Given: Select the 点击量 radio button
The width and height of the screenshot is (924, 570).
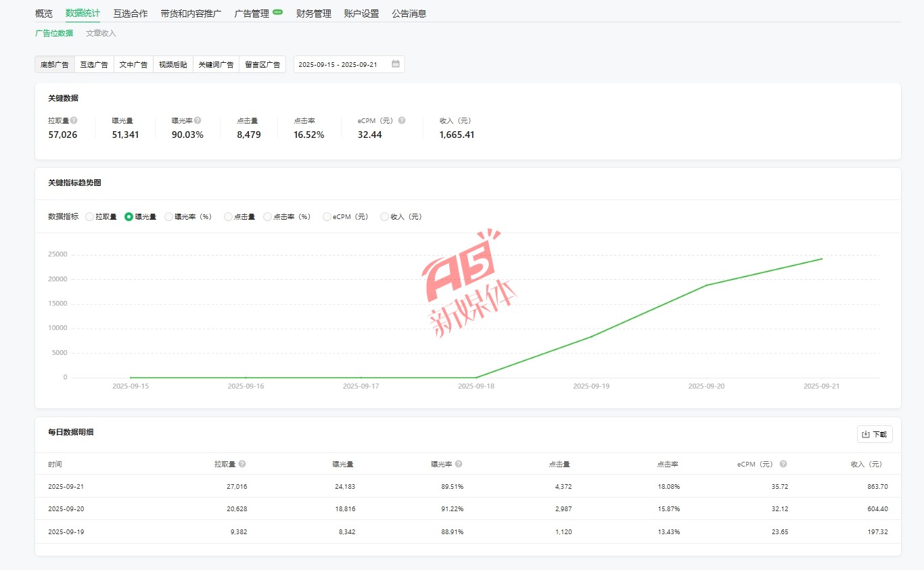Looking at the screenshot, I should [x=229, y=217].
